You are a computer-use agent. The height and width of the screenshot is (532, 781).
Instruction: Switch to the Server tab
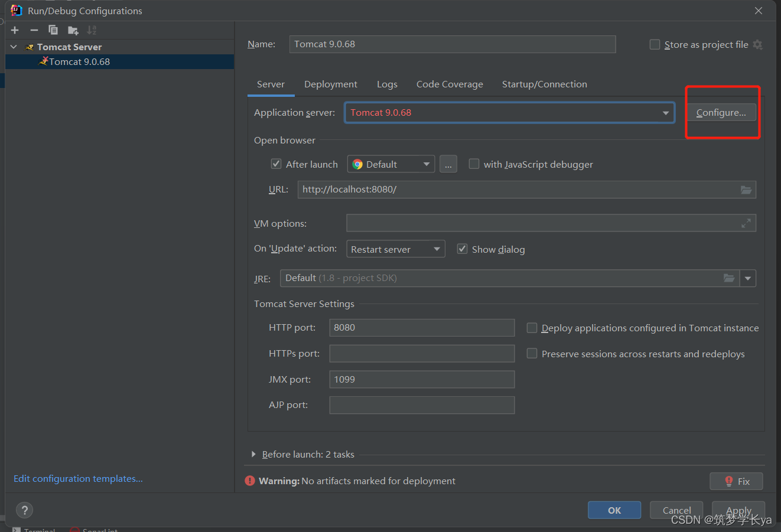click(x=271, y=84)
